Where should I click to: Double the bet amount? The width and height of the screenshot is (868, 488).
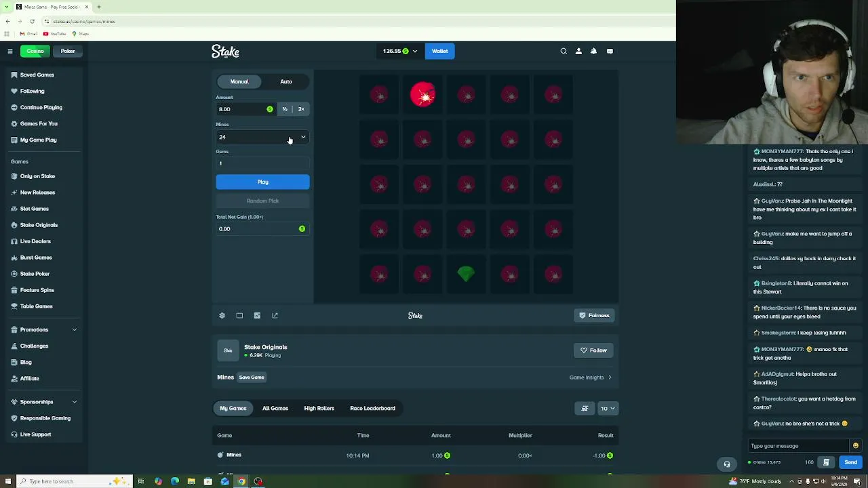(x=301, y=109)
